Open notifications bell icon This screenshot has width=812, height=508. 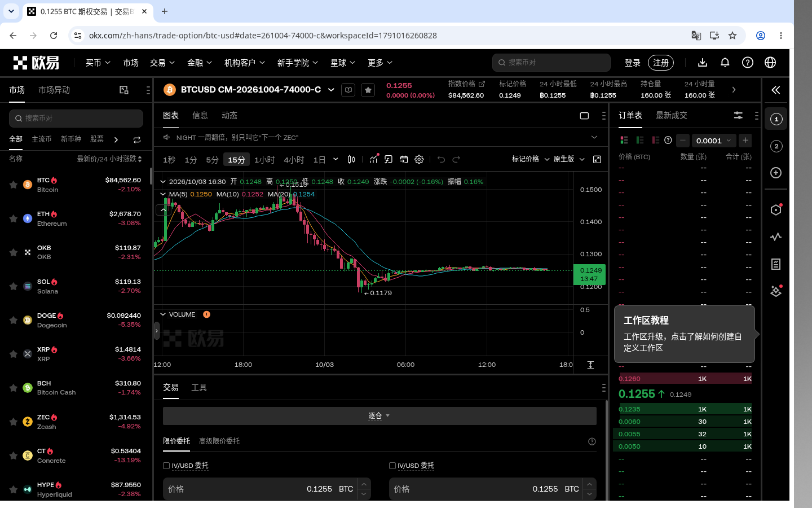click(x=725, y=63)
